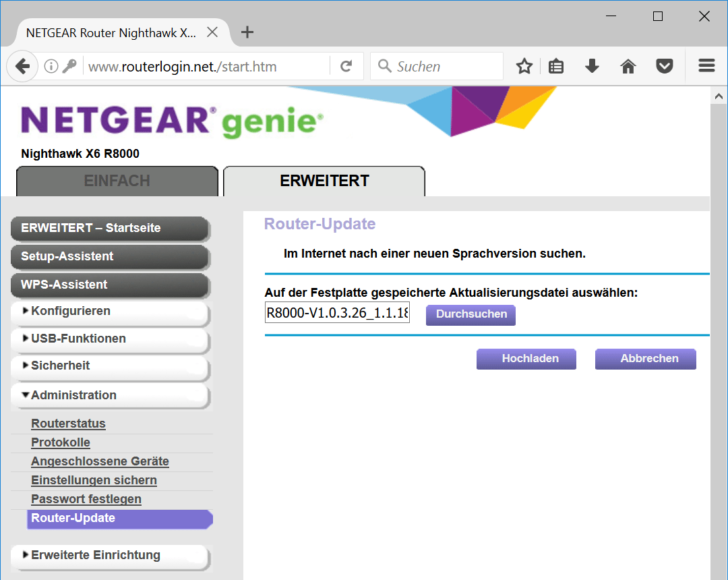Image resolution: width=728 pixels, height=580 pixels.
Task: Open the browser hamburger menu
Action: [x=706, y=65]
